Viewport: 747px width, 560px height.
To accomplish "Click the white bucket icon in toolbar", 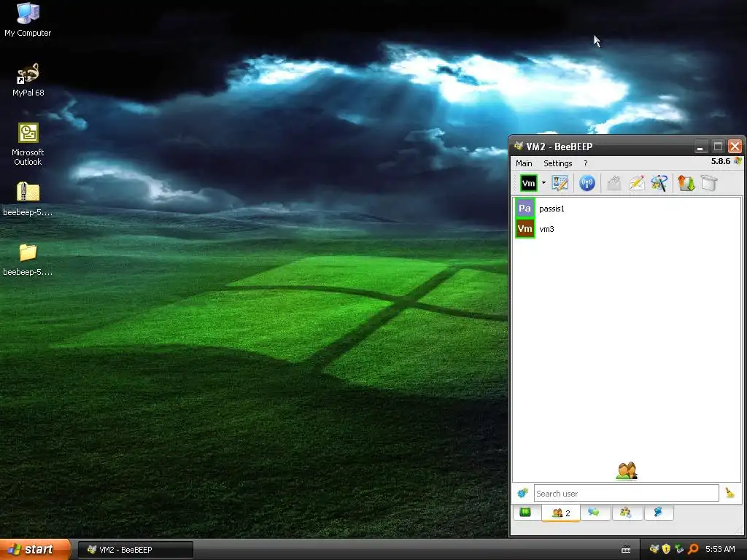I will tap(709, 183).
